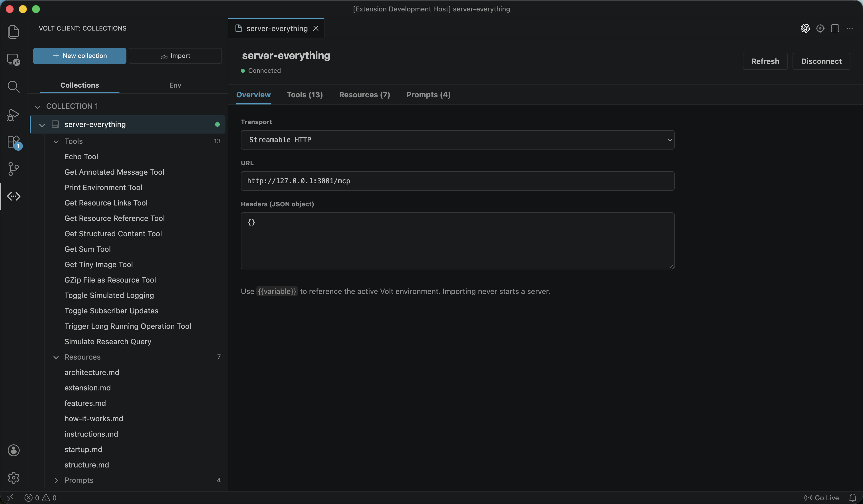Open the Source Control activity icon
Image resolution: width=863 pixels, height=504 pixels.
(x=13, y=169)
